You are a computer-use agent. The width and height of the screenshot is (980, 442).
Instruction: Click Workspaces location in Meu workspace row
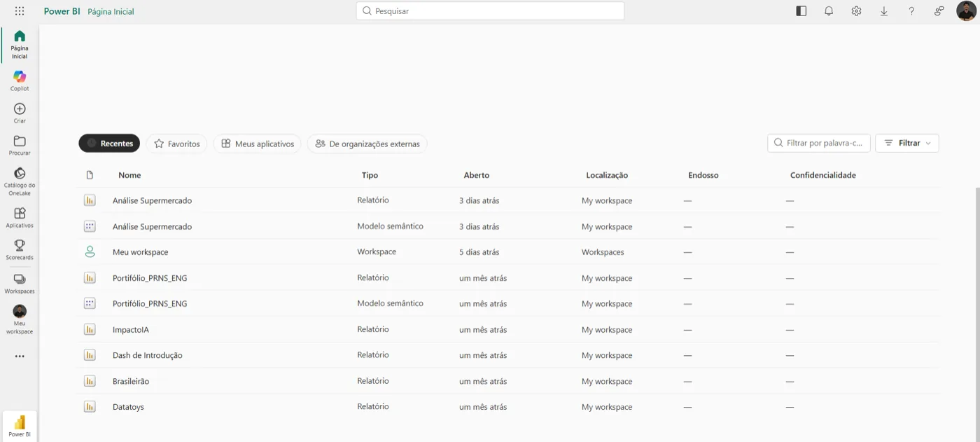tap(603, 252)
